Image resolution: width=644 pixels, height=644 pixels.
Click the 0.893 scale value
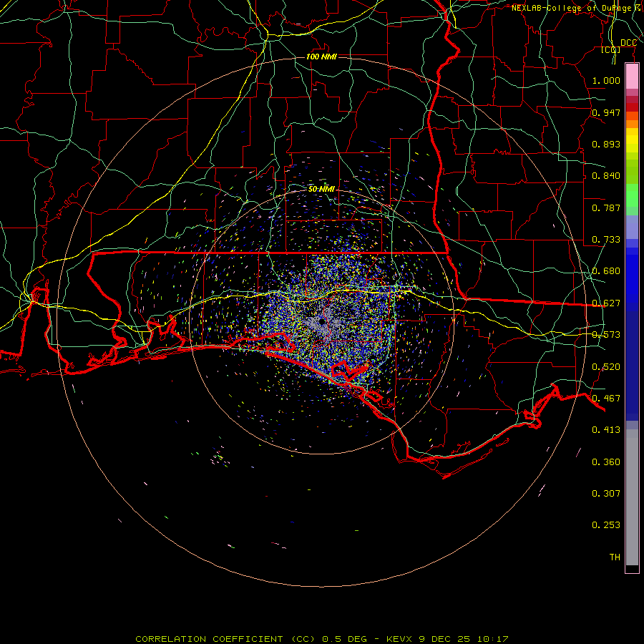pyautogui.click(x=606, y=144)
